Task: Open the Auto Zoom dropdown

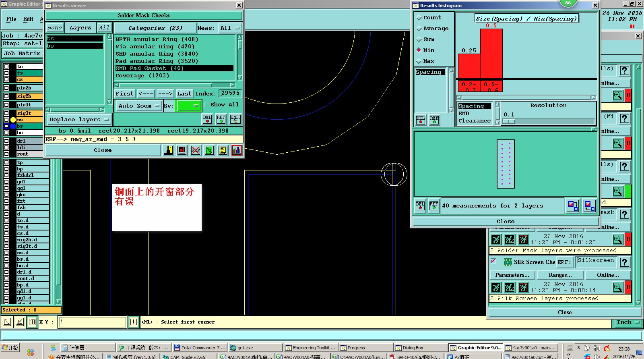Action: tap(139, 106)
